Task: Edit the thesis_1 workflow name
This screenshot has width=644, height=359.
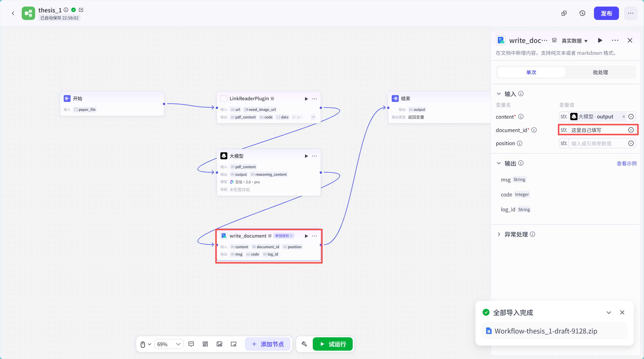Action: coord(81,10)
